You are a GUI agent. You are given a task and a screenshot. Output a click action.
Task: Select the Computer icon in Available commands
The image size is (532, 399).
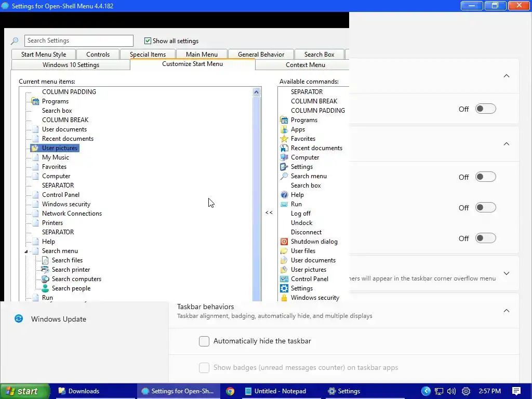pyautogui.click(x=284, y=157)
